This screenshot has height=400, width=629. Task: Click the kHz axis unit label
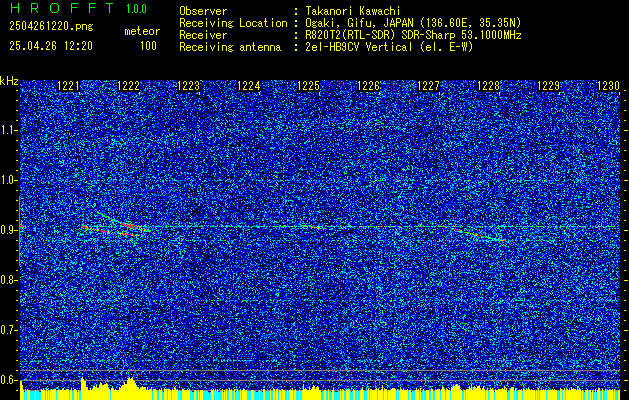(x=9, y=81)
